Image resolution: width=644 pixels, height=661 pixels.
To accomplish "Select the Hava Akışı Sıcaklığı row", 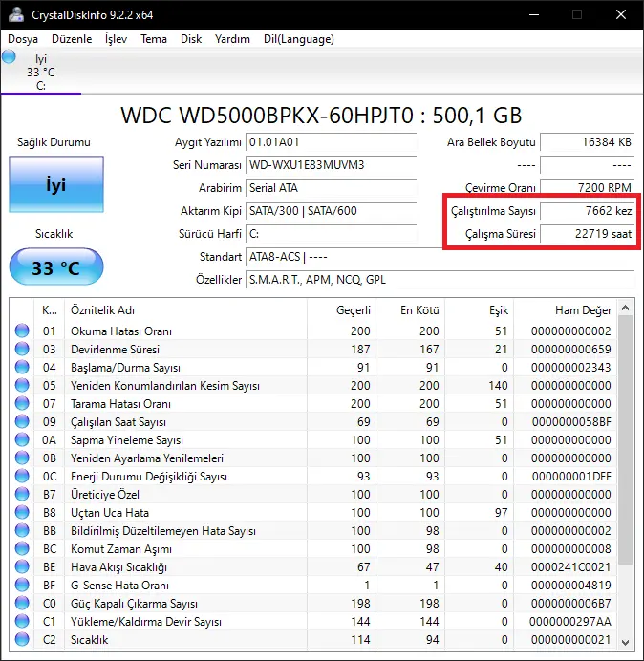I will 313,566.
